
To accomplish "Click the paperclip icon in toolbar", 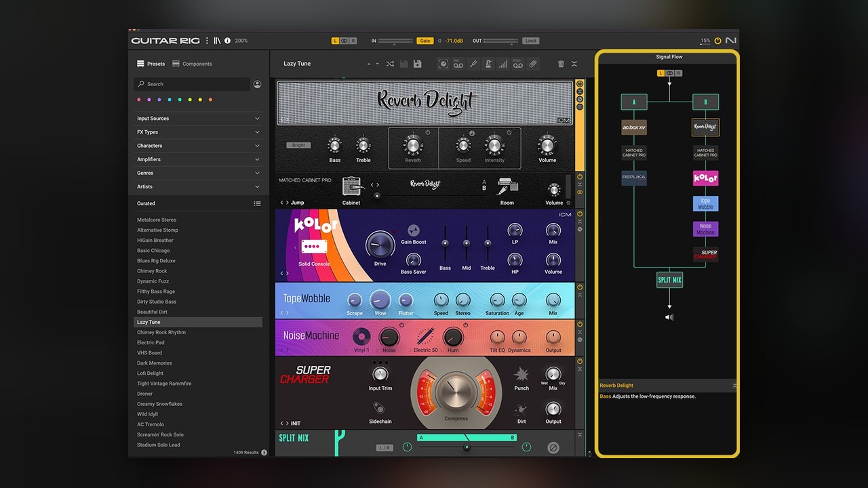I will point(533,64).
